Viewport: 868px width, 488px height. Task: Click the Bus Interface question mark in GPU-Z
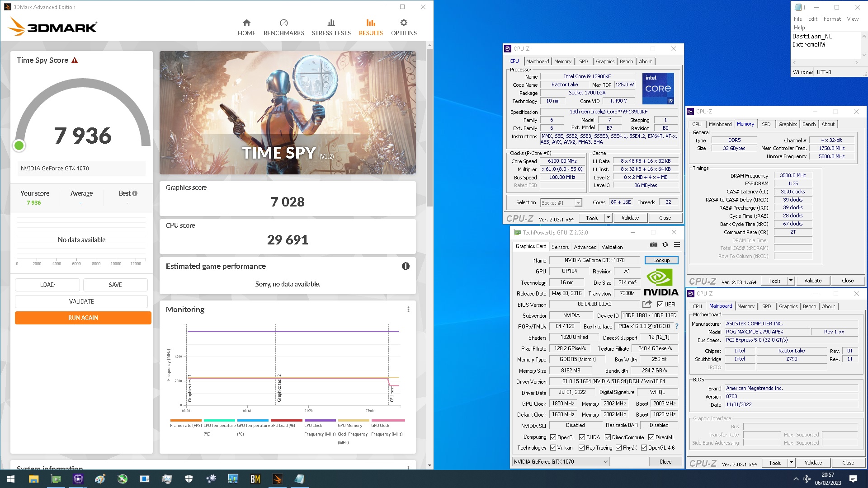pos(677,326)
